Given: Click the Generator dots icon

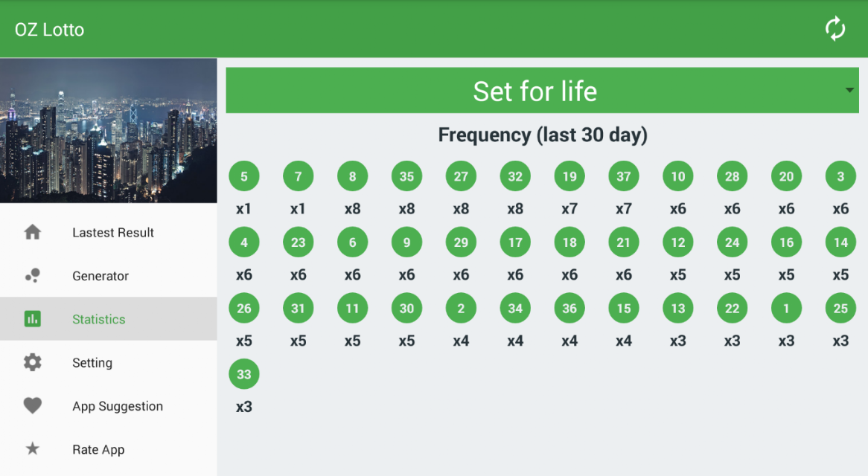Looking at the screenshot, I should click(33, 275).
